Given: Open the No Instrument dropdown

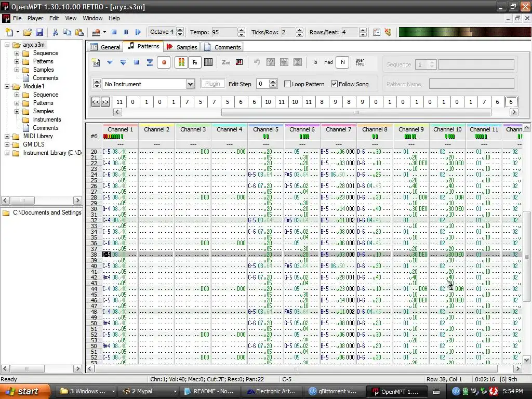Looking at the screenshot, I should (x=190, y=84).
